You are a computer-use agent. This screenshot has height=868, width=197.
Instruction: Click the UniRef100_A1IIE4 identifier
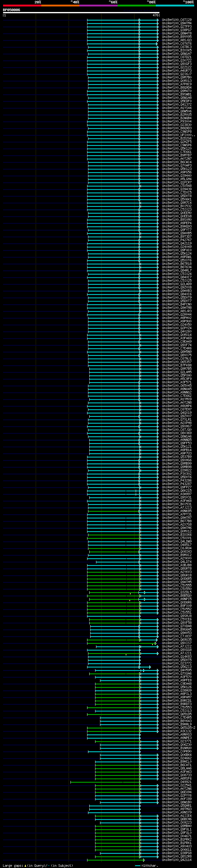point(177,816)
